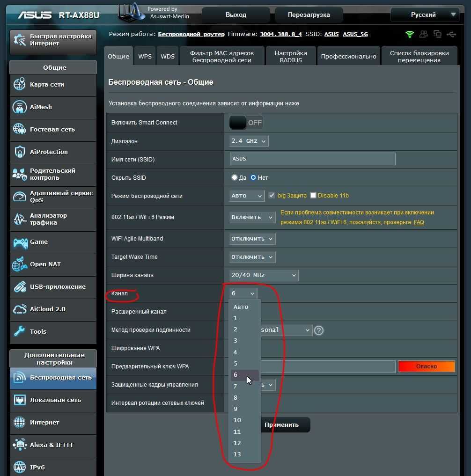Image resolution: width=471 pixels, height=476 pixels.
Task: Expand the 20/40 MHz channel width dropdown
Action: 264,275
